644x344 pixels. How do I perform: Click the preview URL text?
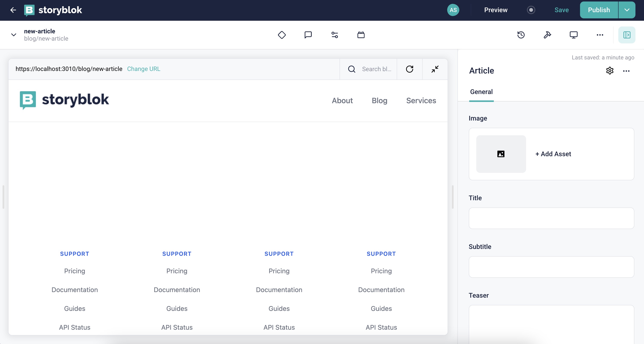click(69, 69)
